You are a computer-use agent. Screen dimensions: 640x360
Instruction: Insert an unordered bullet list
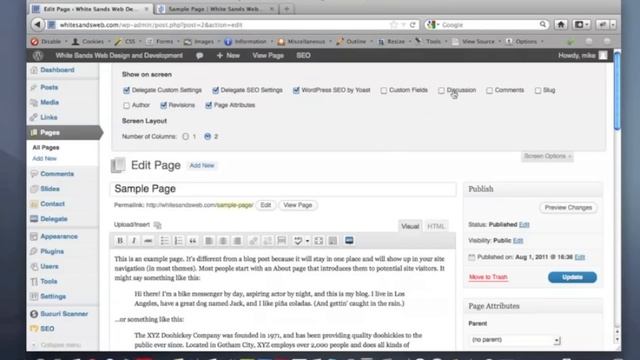(x=164, y=241)
